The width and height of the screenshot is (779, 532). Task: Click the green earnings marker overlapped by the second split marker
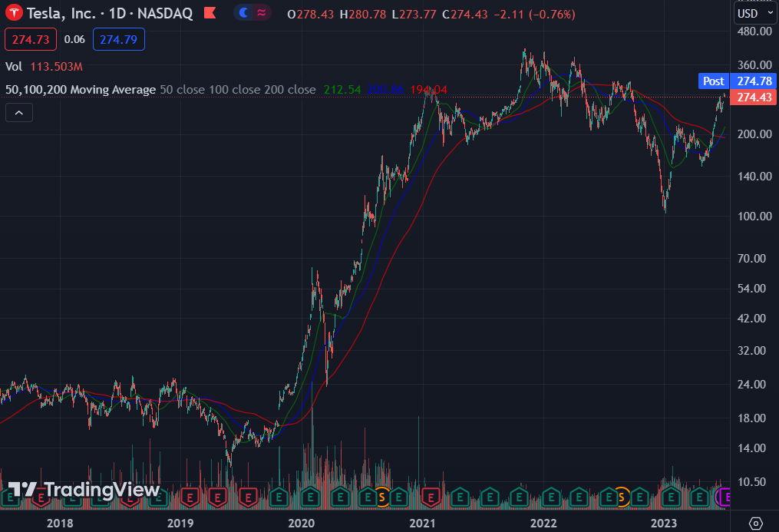(609, 496)
